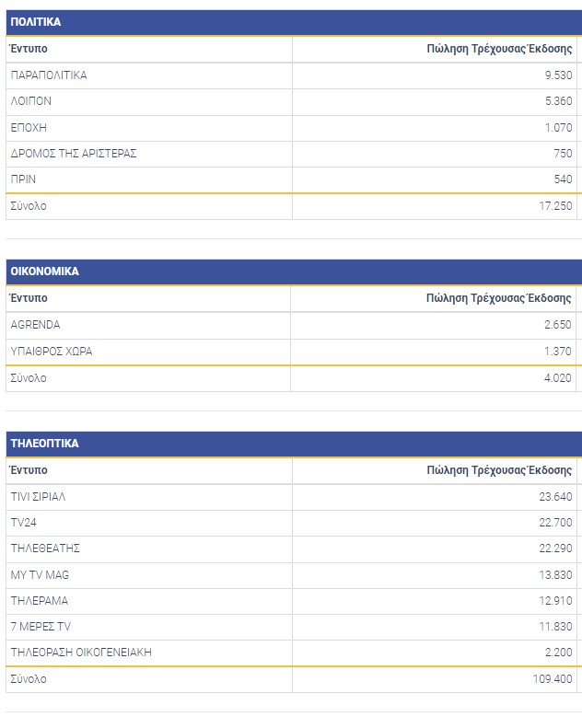Image resolution: width=582 pixels, height=728 pixels.
Task: Select the ΛΟΙΠΟΝ publication name
Action: click(x=31, y=101)
